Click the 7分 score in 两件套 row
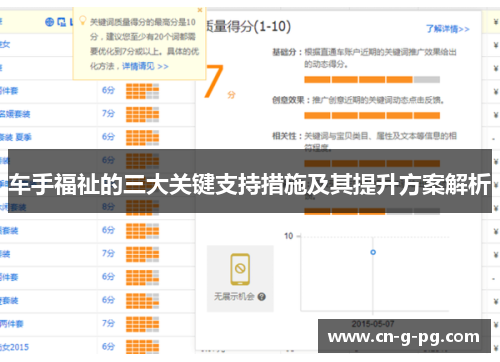Image resolution: width=500 pixels, height=362 pixels. tap(108, 323)
